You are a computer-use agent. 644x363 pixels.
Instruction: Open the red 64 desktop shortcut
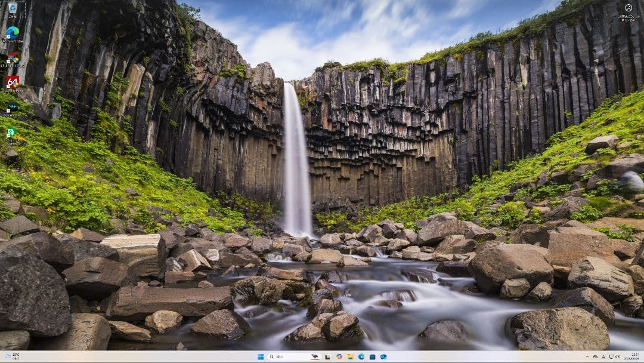[12, 82]
